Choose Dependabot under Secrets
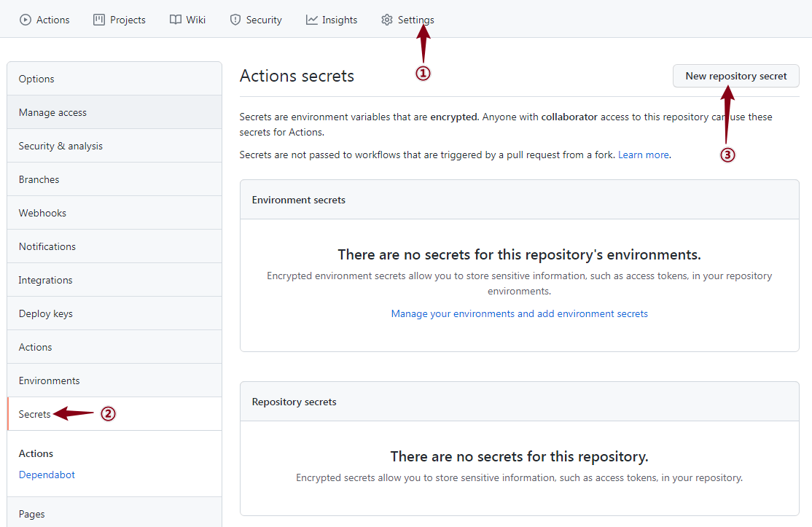 (x=47, y=475)
